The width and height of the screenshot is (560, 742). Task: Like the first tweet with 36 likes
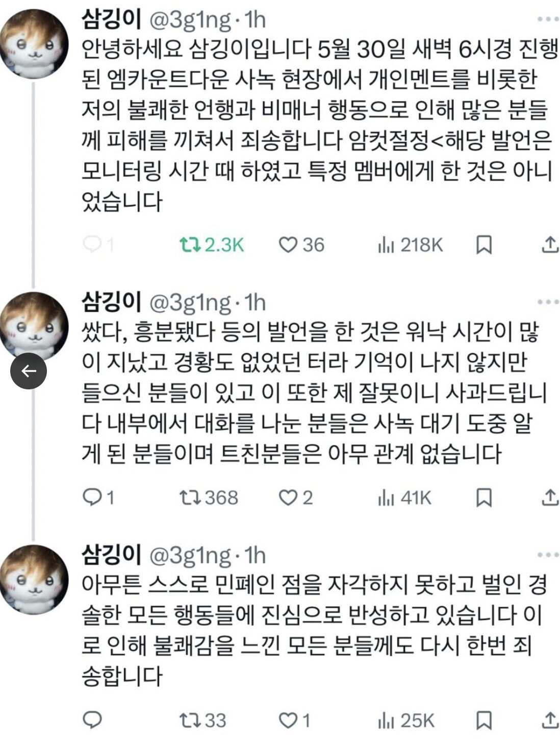[288, 245]
